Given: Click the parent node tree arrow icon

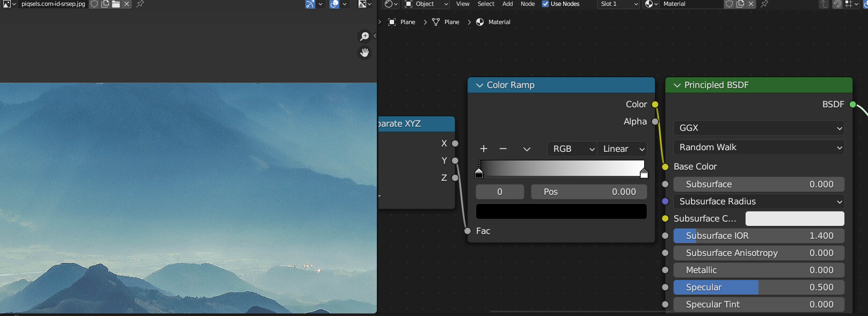Looking at the screenshot, I should click(x=824, y=4).
